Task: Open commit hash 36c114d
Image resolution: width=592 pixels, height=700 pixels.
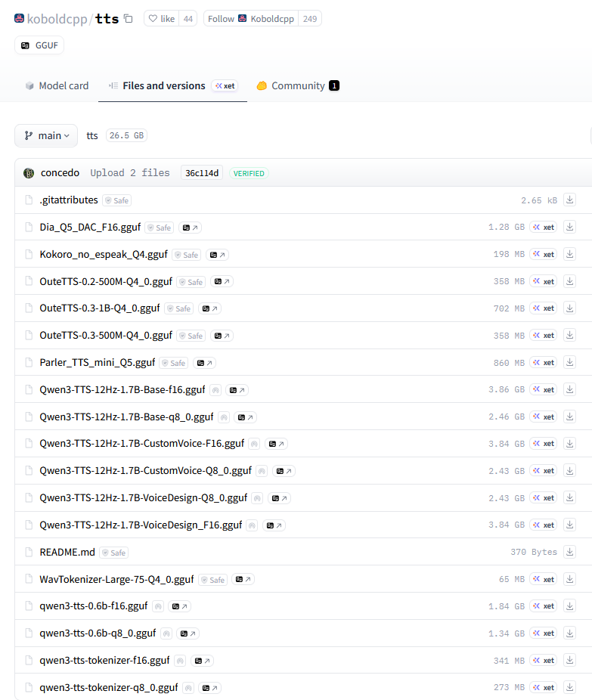Action: click(x=202, y=173)
